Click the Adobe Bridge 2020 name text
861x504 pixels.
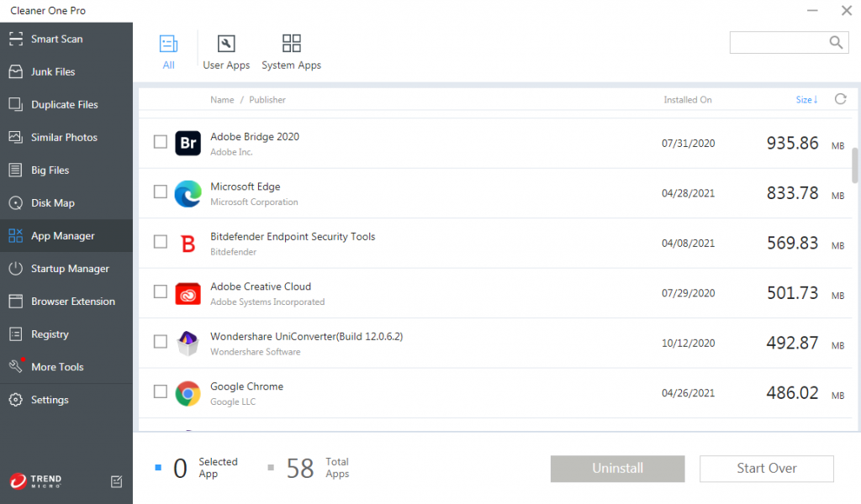pyautogui.click(x=255, y=137)
